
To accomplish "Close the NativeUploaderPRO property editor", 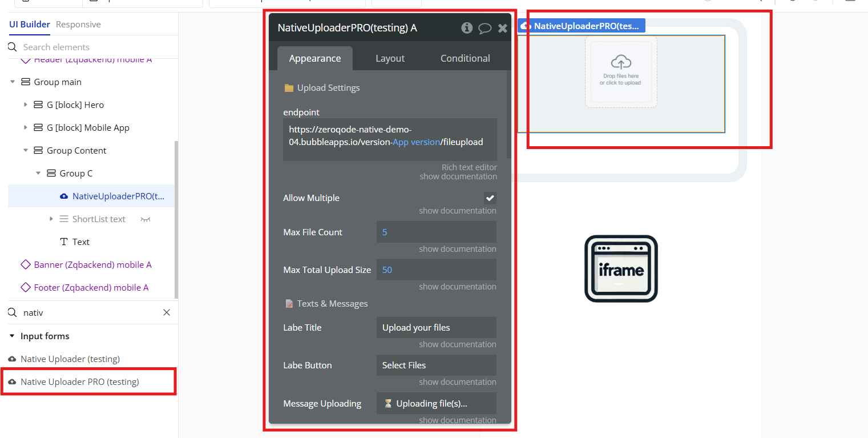I will [x=502, y=28].
